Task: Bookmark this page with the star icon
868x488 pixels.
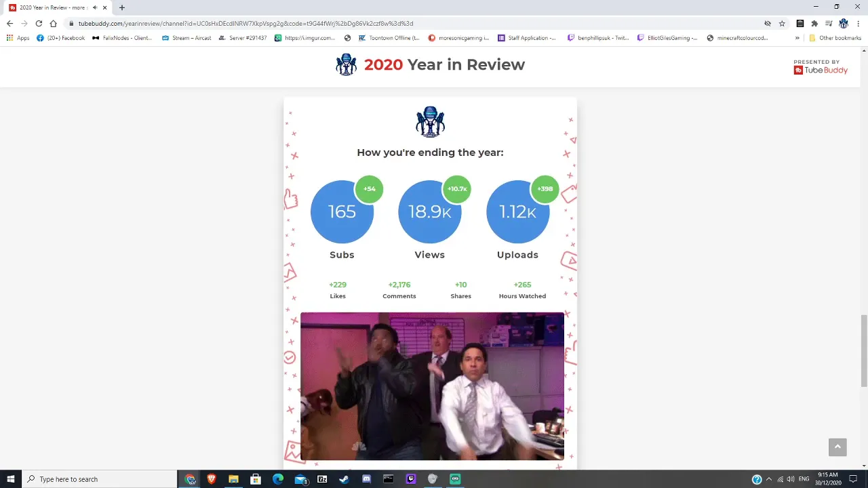Action: 782,23
